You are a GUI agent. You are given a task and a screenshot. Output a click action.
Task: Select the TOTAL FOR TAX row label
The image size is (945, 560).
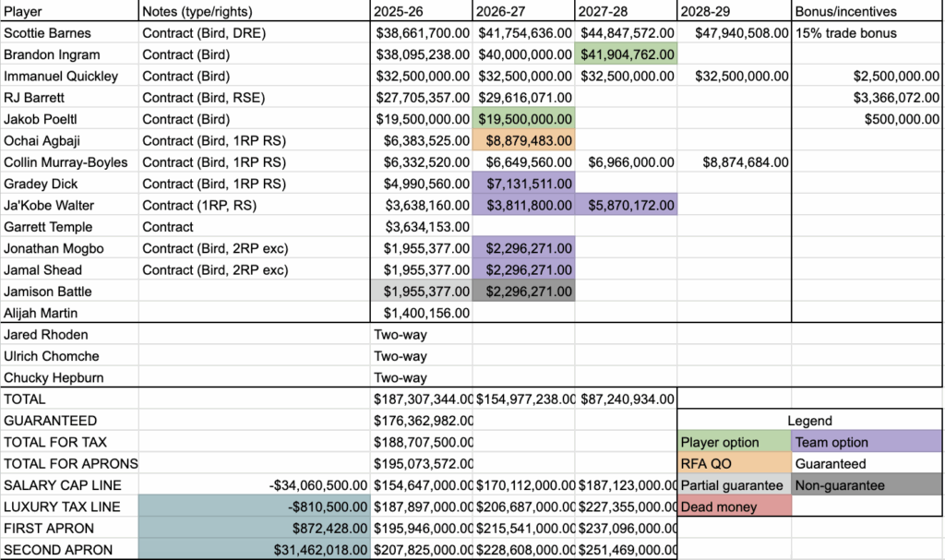point(69,442)
